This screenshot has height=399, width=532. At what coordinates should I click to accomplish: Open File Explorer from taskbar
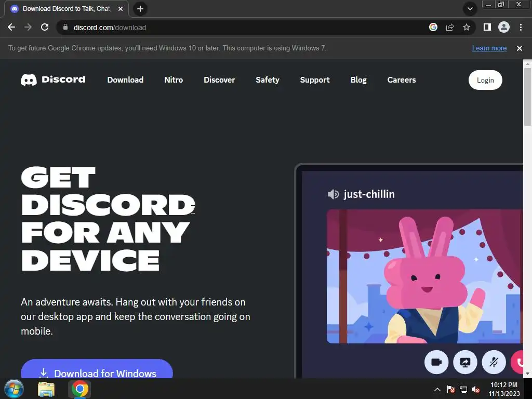tap(46, 389)
